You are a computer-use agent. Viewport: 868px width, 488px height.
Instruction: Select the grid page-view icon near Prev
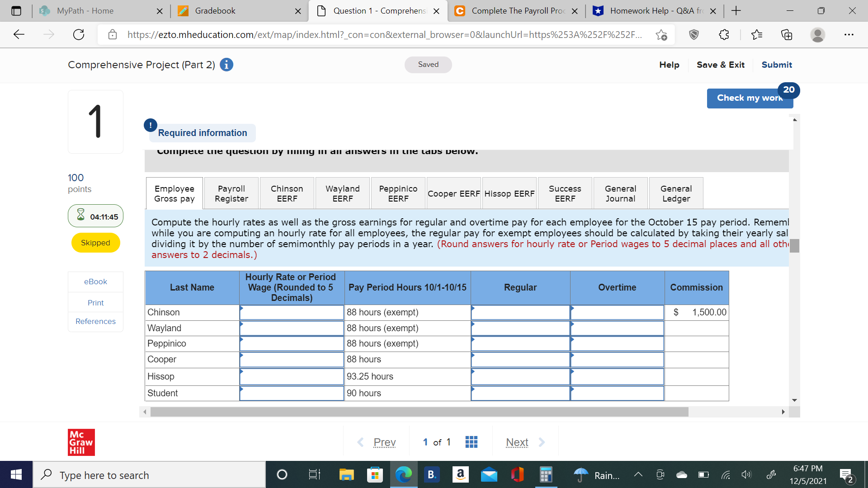coord(471,442)
